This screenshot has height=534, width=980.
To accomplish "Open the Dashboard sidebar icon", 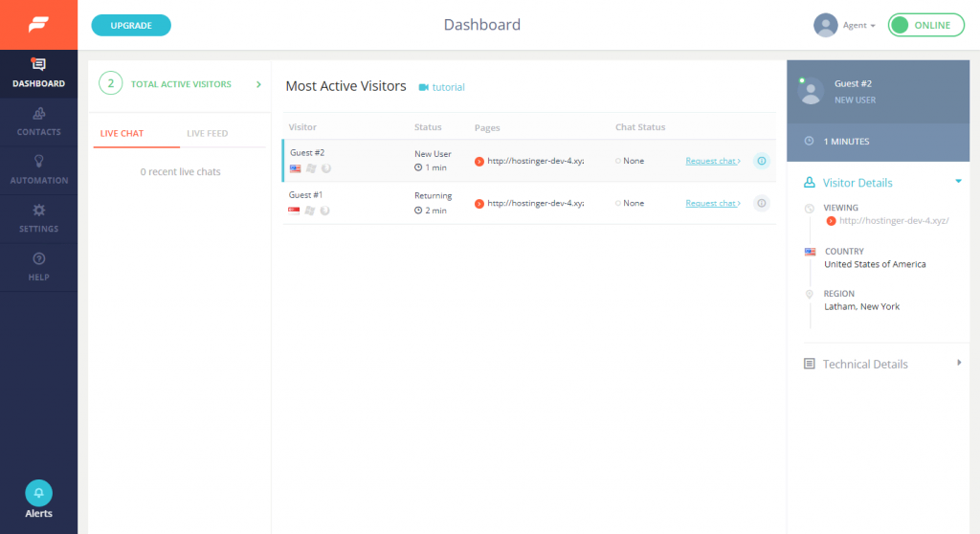I will click(x=38, y=65).
